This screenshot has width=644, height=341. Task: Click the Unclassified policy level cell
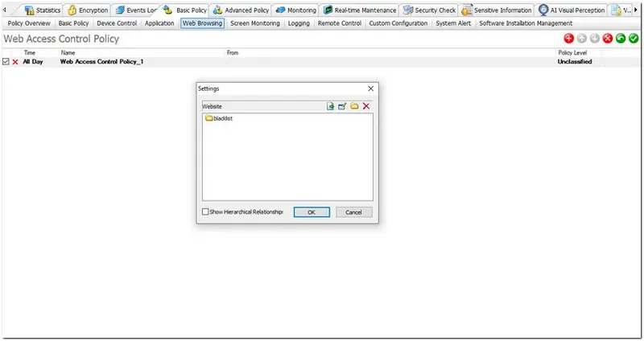click(575, 62)
